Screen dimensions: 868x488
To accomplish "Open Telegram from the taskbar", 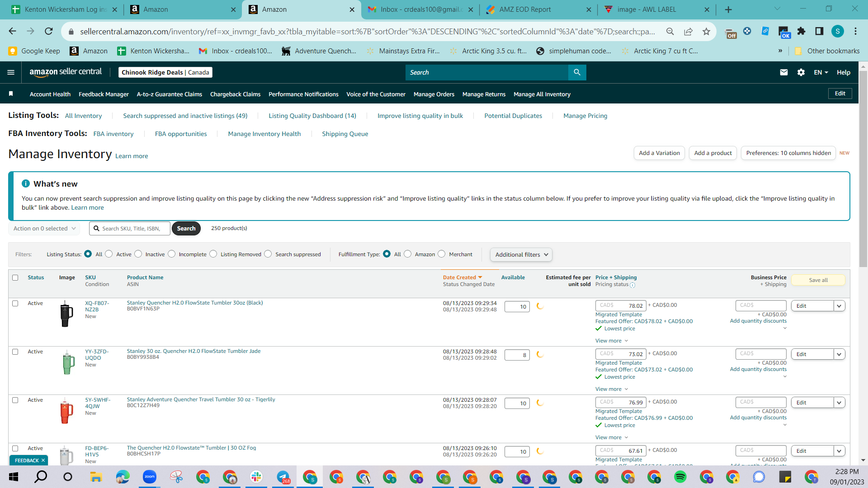I will [x=283, y=477].
